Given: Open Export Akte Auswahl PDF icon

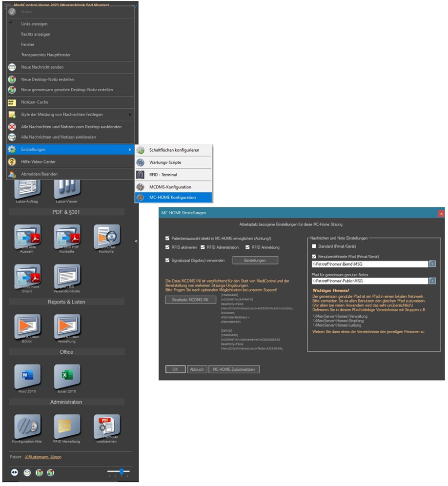Looking at the screenshot, I should 27,237.
